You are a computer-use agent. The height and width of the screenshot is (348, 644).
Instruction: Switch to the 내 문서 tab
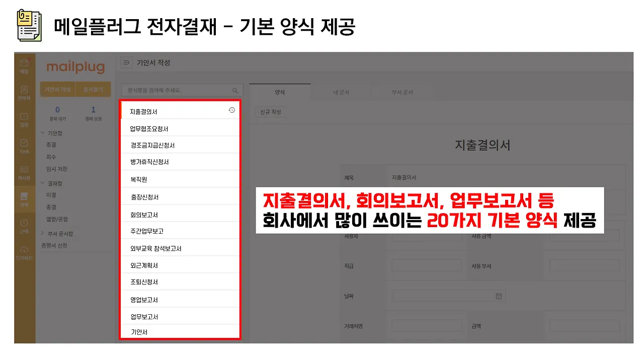pyautogui.click(x=341, y=93)
